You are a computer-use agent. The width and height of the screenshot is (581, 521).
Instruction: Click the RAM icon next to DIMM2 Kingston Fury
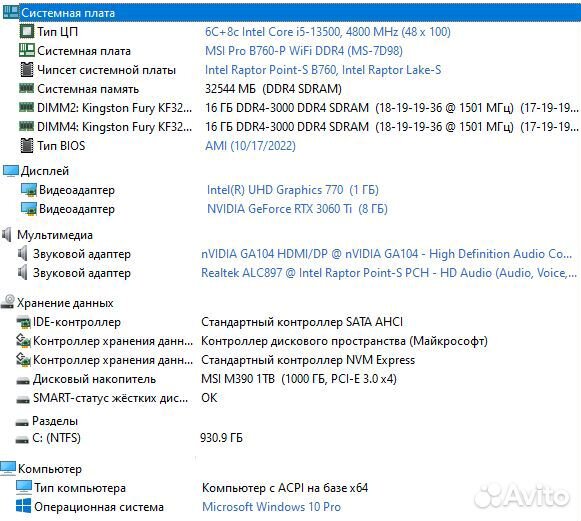[27, 107]
